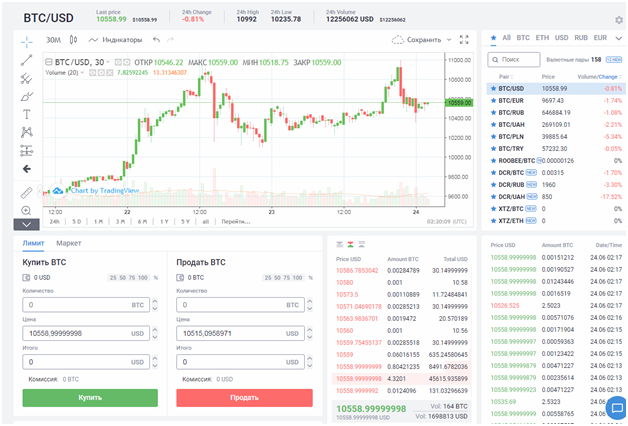Open the Индикаторы indicators menu
Viewport: 628px width, 426px height.
tap(116, 40)
